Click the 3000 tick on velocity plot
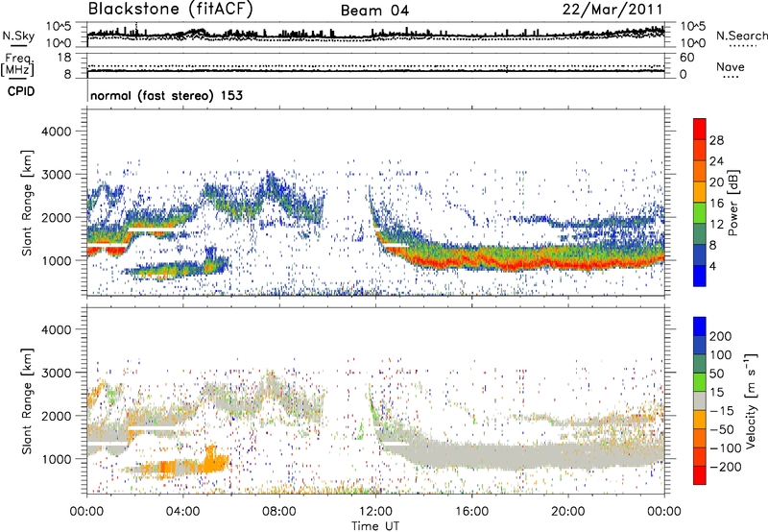Viewport: 768px width, 532px height. [x=56, y=373]
